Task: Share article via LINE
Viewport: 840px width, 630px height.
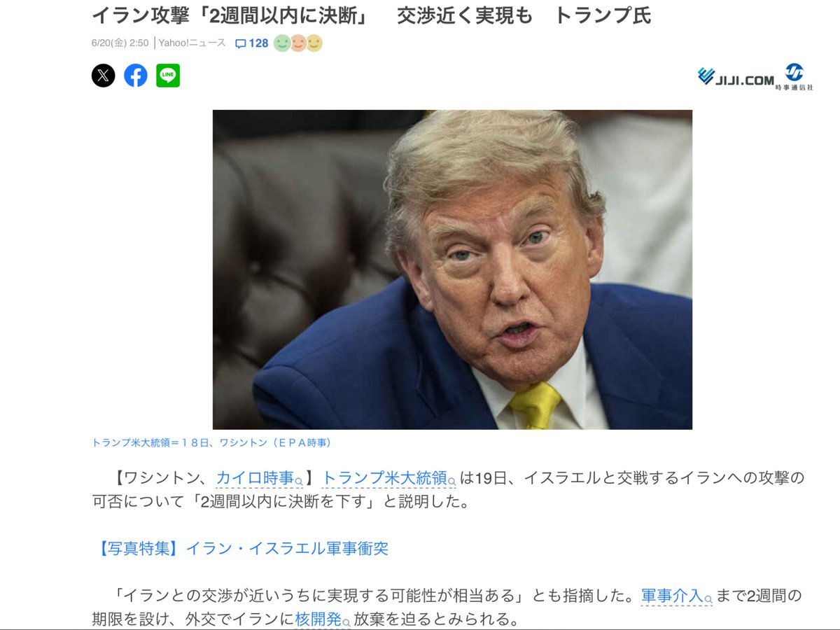Action: [168, 76]
